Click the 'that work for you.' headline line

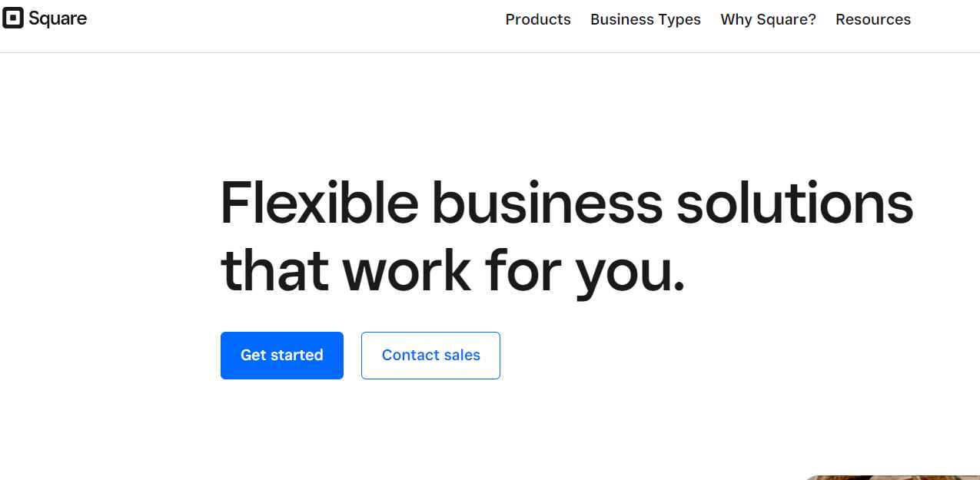pyautogui.click(x=452, y=270)
